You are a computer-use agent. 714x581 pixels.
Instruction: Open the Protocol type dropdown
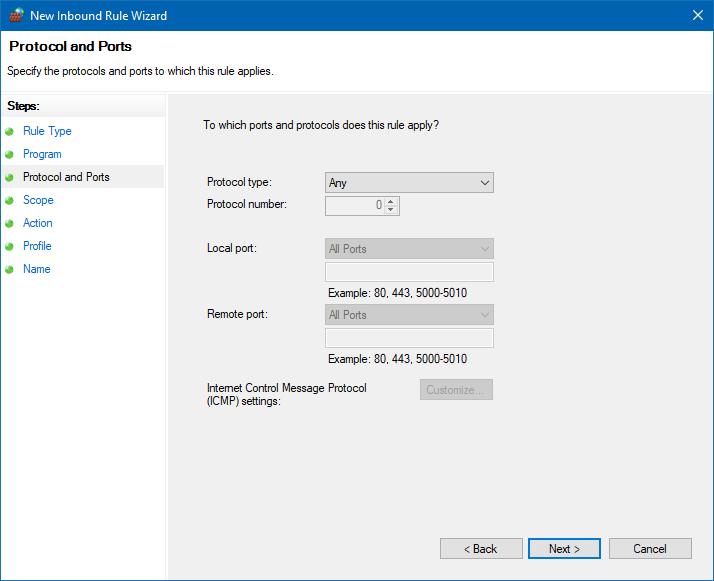[410, 183]
